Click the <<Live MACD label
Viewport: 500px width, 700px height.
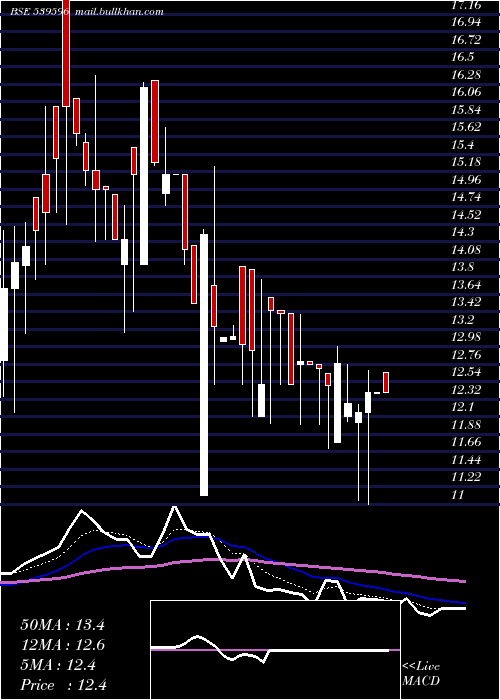[x=421, y=674]
